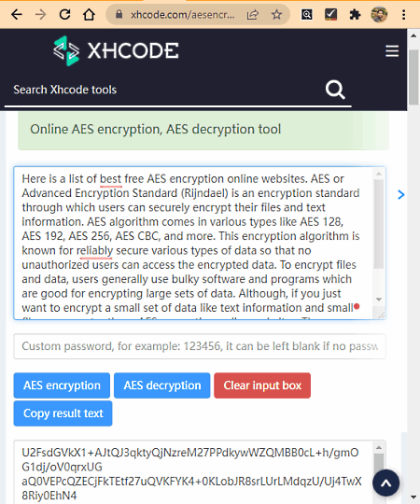This screenshot has width=420, height=504.
Task: Click the AES decryption button
Action: pyautogui.click(x=162, y=385)
